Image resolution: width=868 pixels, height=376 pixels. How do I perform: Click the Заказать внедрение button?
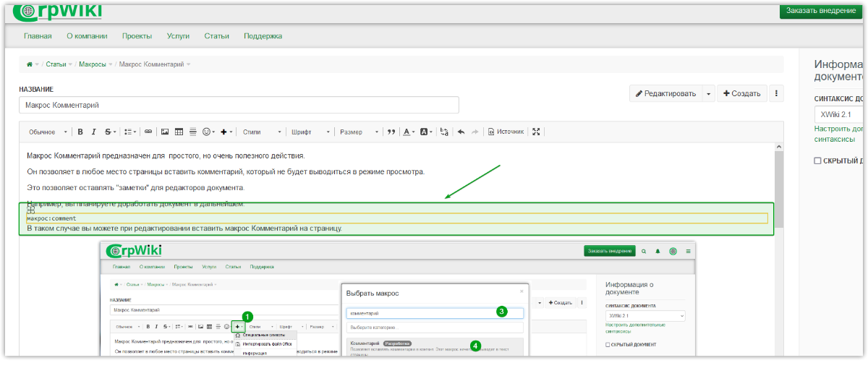click(820, 11)
